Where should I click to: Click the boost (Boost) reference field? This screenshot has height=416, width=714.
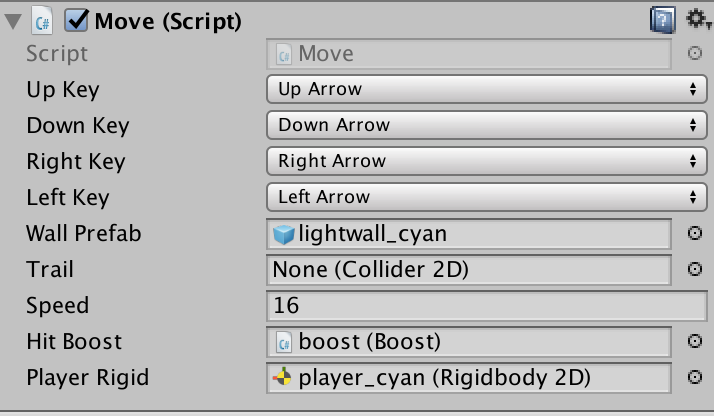pyautogui.click(x=470, y=342)
